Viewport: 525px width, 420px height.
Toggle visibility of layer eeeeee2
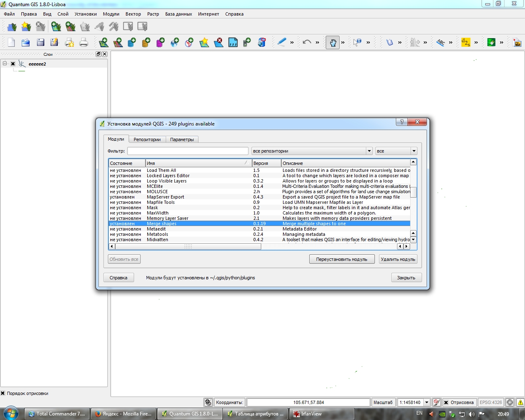point(13,64)
